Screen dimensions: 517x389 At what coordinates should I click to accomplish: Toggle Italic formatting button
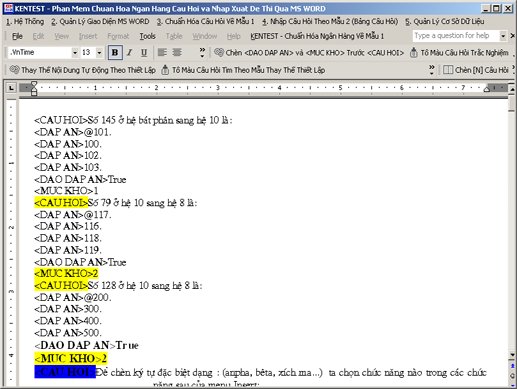[x=130, y=53]
